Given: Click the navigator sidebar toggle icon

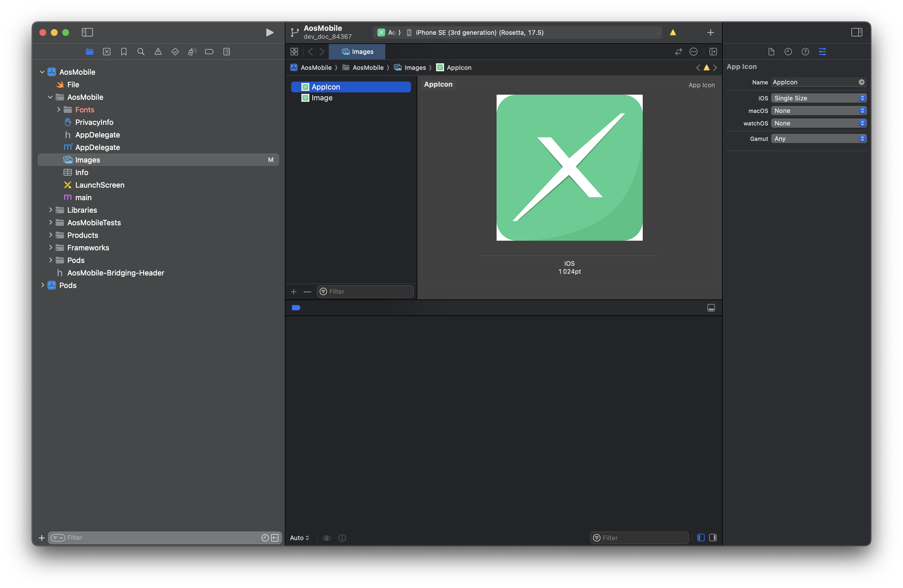Looking at the screenshot, I should pyautogui.click(x=88, y=32).
